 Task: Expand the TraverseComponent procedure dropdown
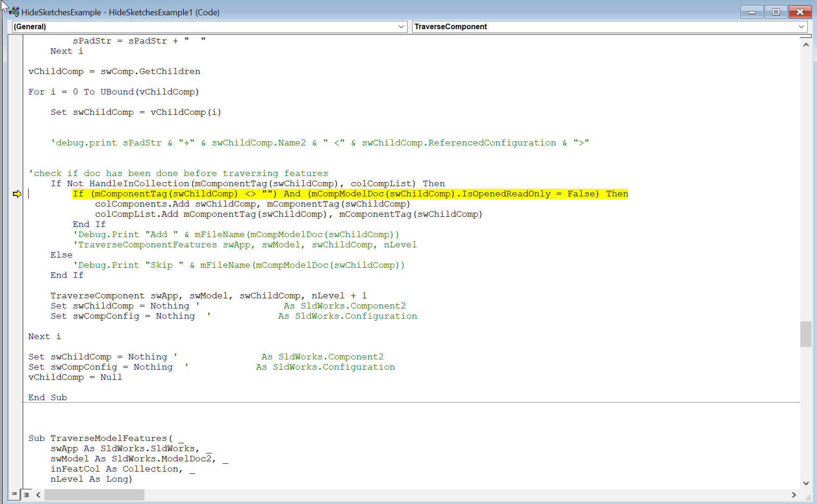[x=801, y=27]
